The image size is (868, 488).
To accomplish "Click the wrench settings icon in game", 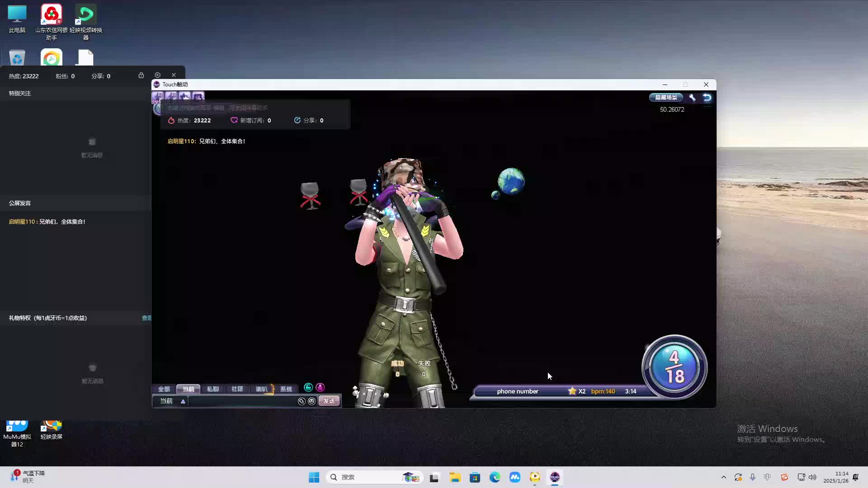I will [x=692, y=98].
